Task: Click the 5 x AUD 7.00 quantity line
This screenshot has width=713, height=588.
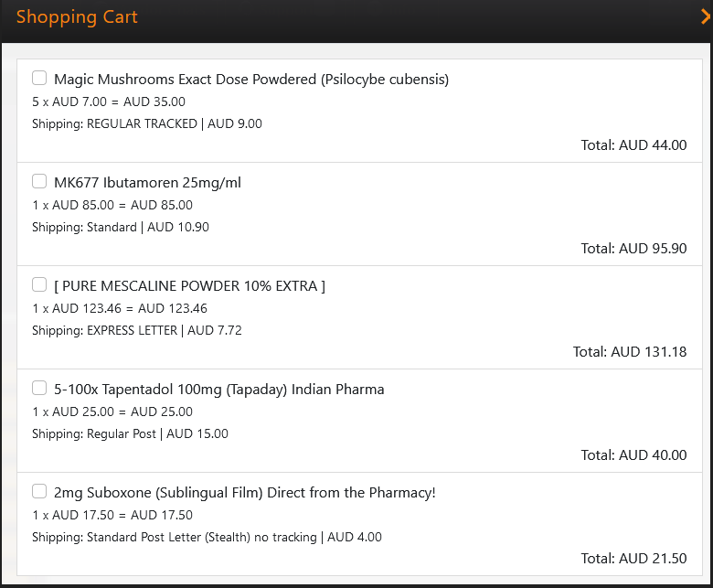Action: click(x=109, y=102)
